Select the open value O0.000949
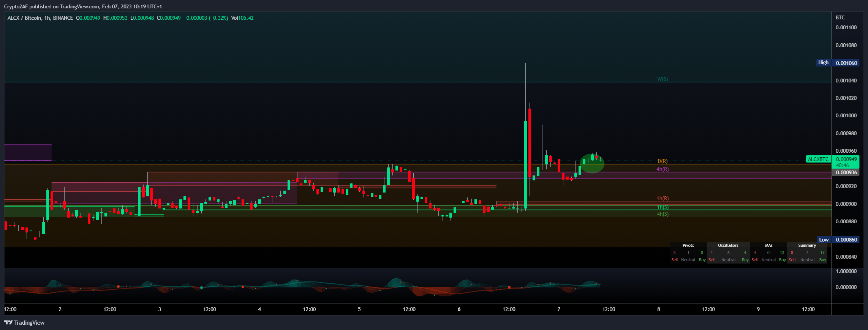The image size is (868, 330). (88, 18)
